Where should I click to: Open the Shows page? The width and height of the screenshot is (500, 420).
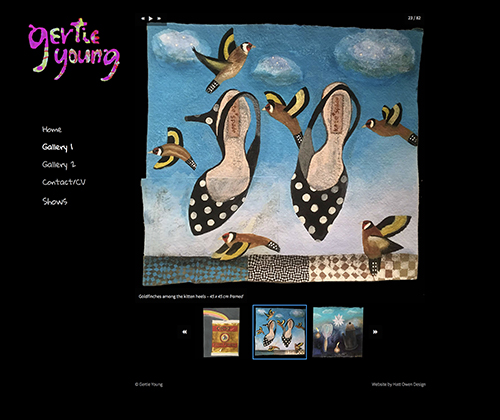(54, 201)
